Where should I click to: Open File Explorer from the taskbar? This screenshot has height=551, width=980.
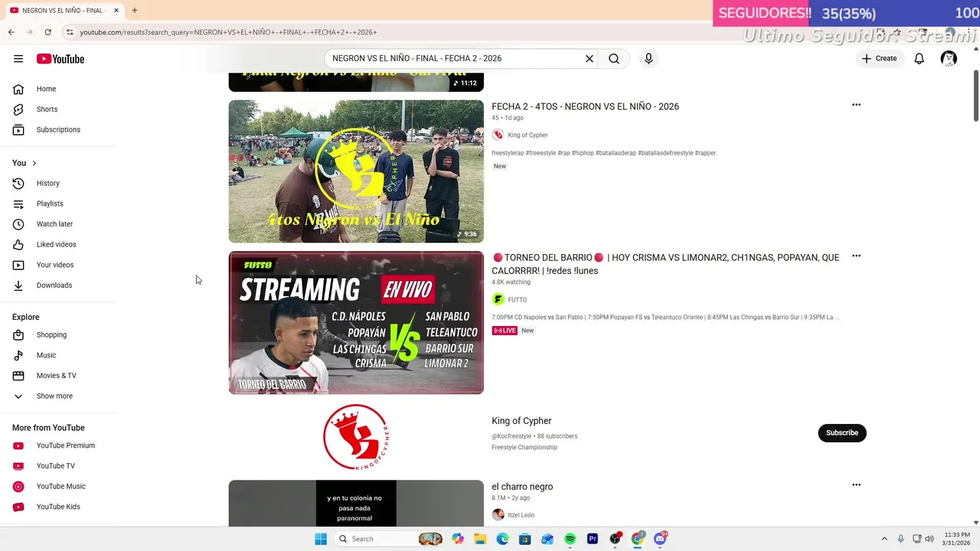tap(480, 539)
